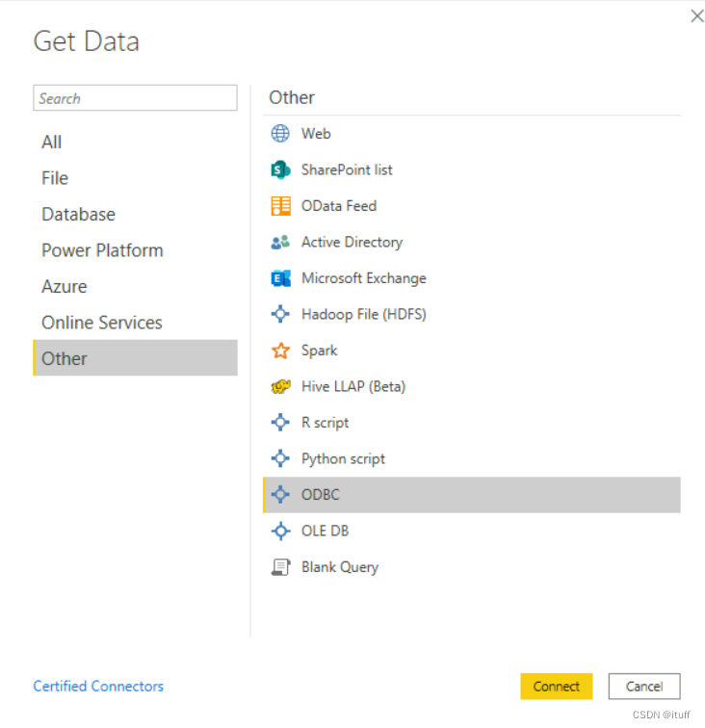This screenshot has width=705, height=728.
Task: Select the All category
Action: [x=135, y=143]
